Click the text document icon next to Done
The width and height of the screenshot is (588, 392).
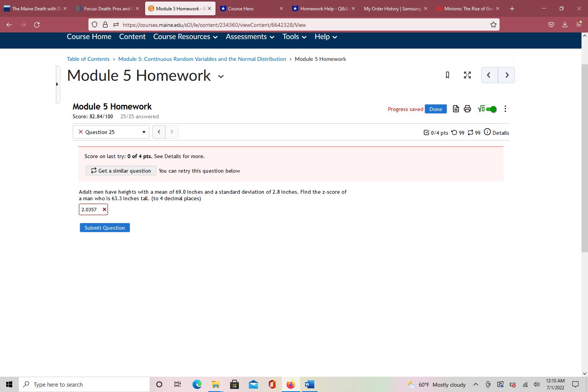coord(456,109)
